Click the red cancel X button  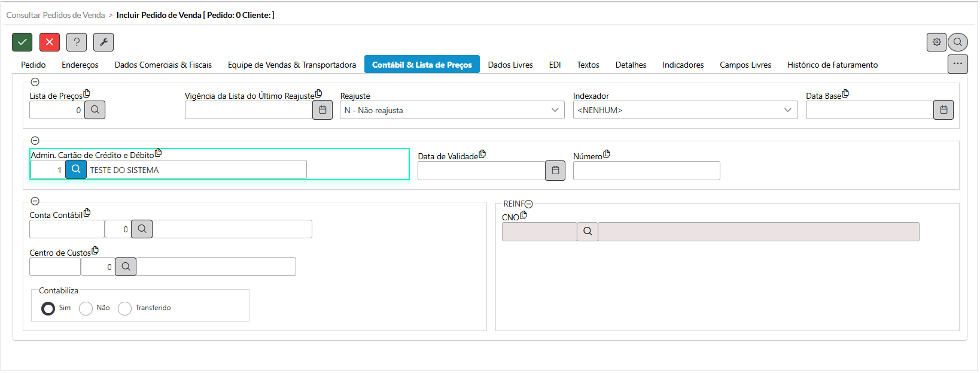[x=50, y=42]
